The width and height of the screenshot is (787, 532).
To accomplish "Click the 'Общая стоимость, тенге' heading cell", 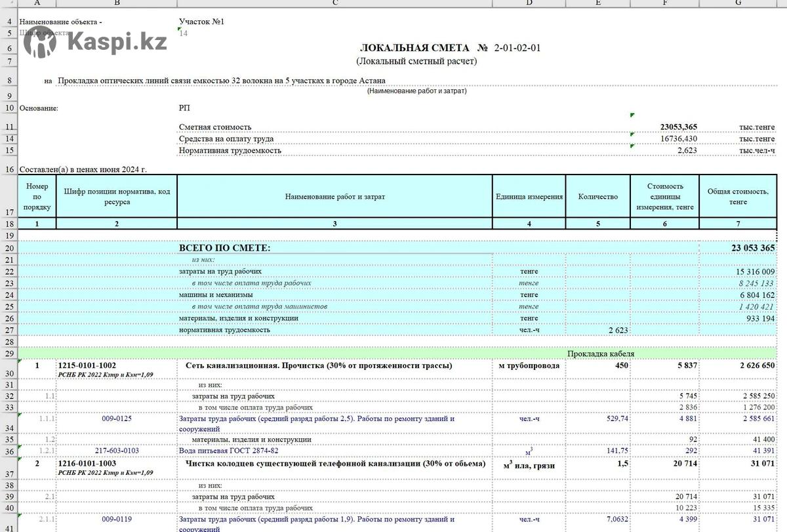I will [x=738, y=197].
